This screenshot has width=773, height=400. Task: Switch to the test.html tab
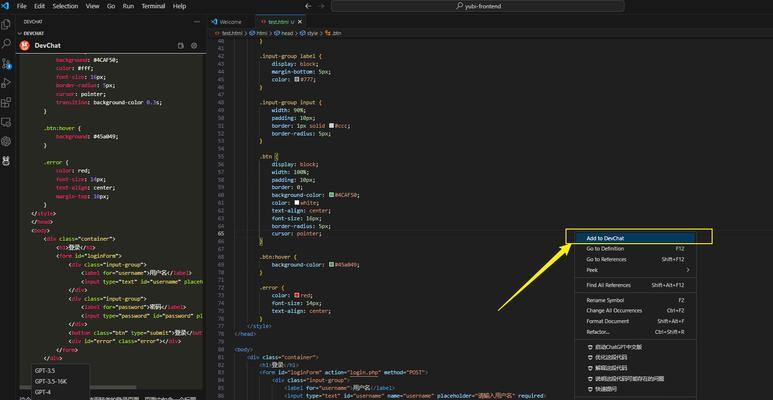click(x=279, y=22)
